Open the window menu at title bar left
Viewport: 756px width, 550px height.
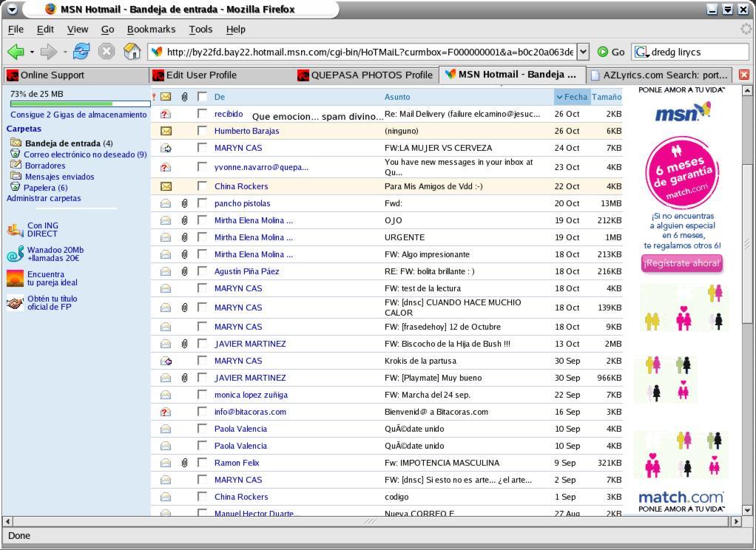(13, 9)
